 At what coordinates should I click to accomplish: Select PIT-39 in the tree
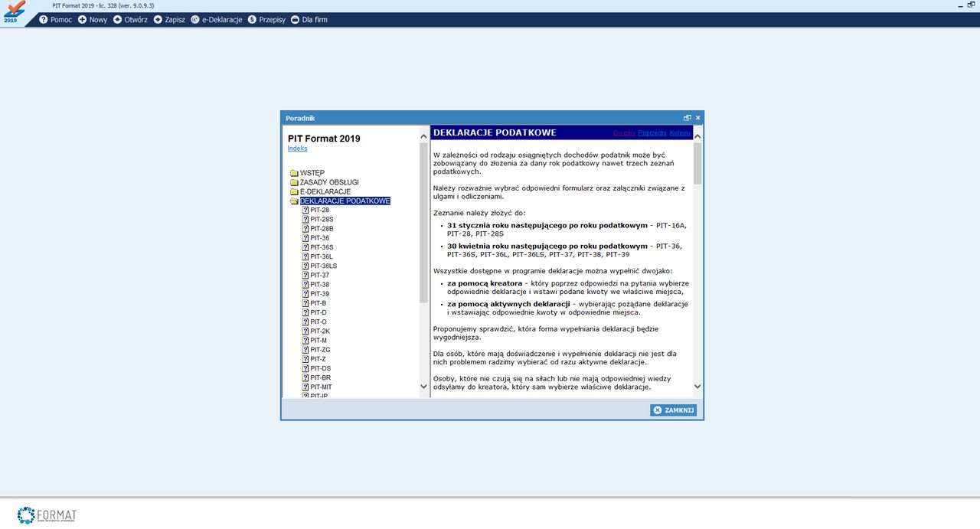point(320,294)
